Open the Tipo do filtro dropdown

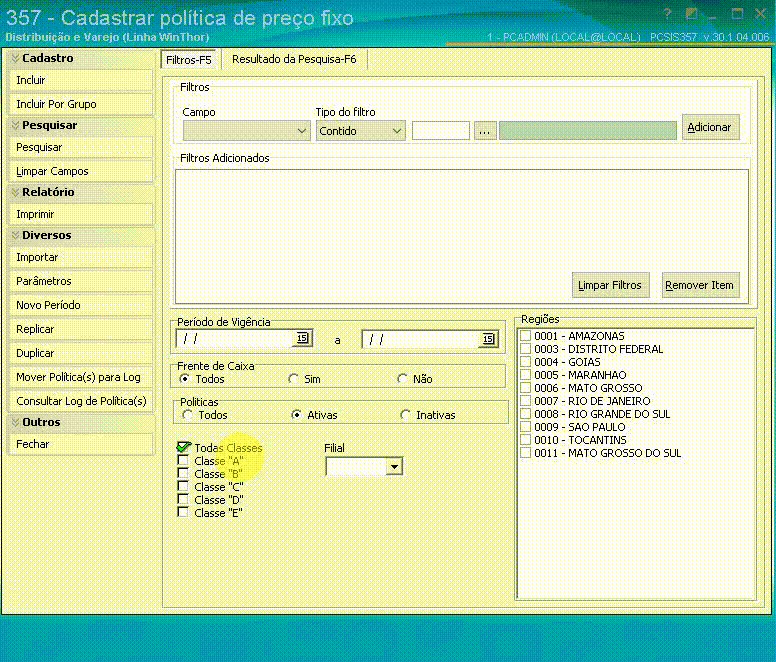360,131
